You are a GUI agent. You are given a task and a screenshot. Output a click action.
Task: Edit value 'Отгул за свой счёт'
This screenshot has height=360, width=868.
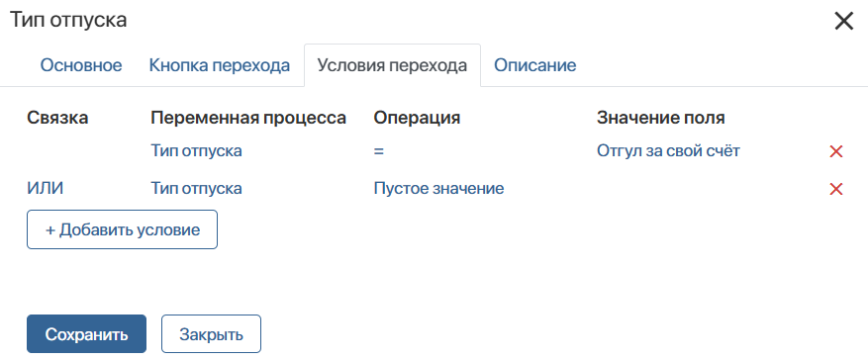(x=668, y=150)
